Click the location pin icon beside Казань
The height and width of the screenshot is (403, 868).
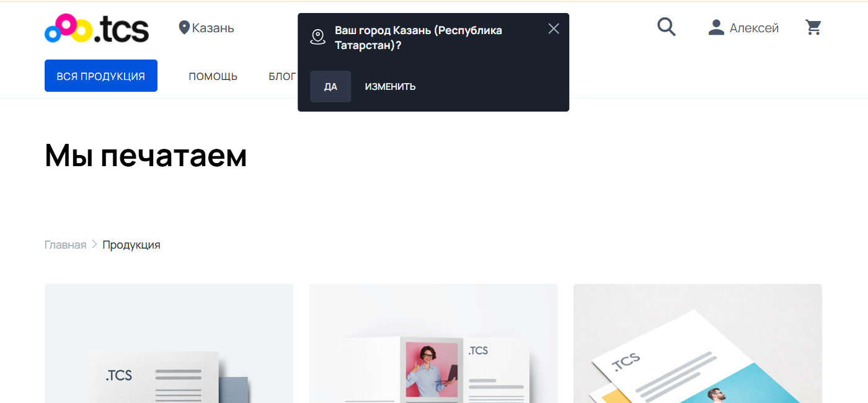click(x=184, y=28)
